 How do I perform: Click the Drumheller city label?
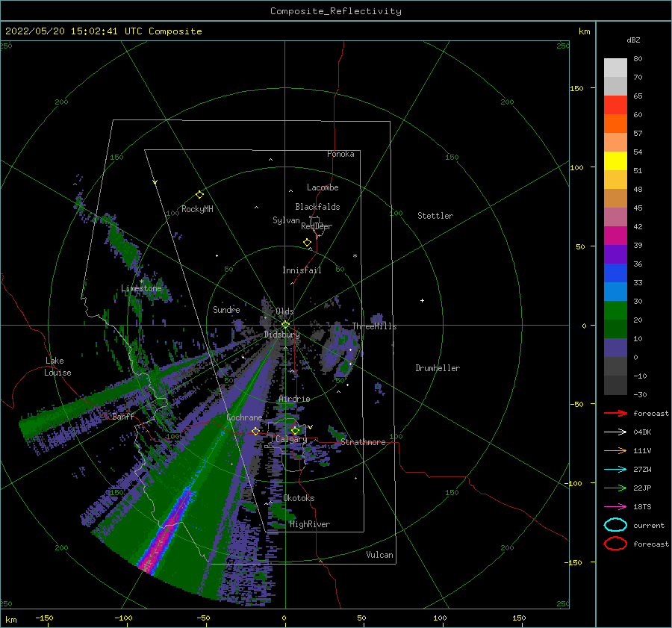(x=438, y=368)
